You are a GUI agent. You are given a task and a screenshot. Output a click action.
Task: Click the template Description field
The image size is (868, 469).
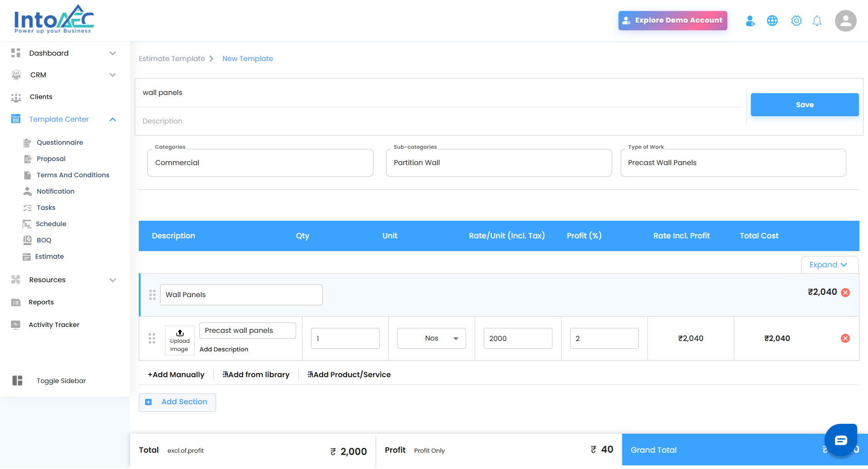pyautogui.click(x=439, y=121)
